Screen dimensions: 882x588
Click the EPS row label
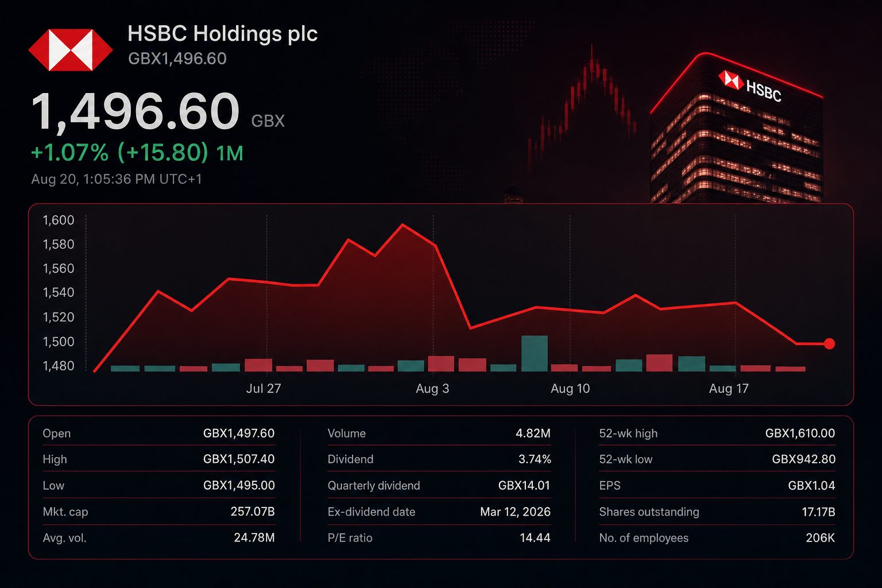[610, 486]
